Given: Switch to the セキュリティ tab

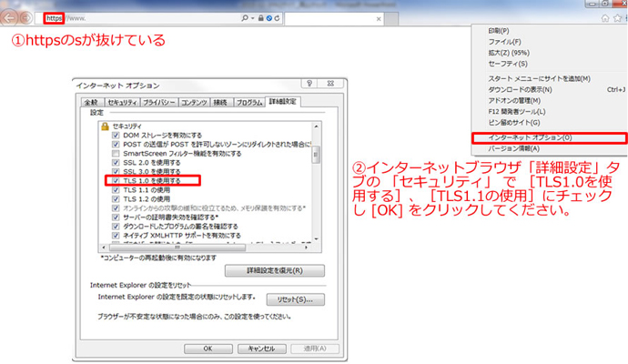Looking at the screenshot, I should 122,103.
